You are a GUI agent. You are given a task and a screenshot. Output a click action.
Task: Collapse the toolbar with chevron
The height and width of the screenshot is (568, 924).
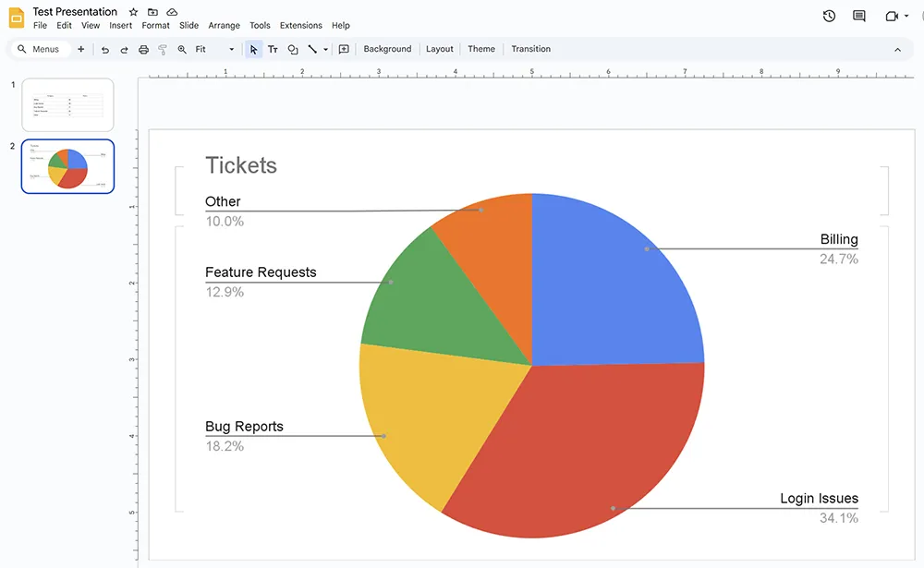pos(897,49)
